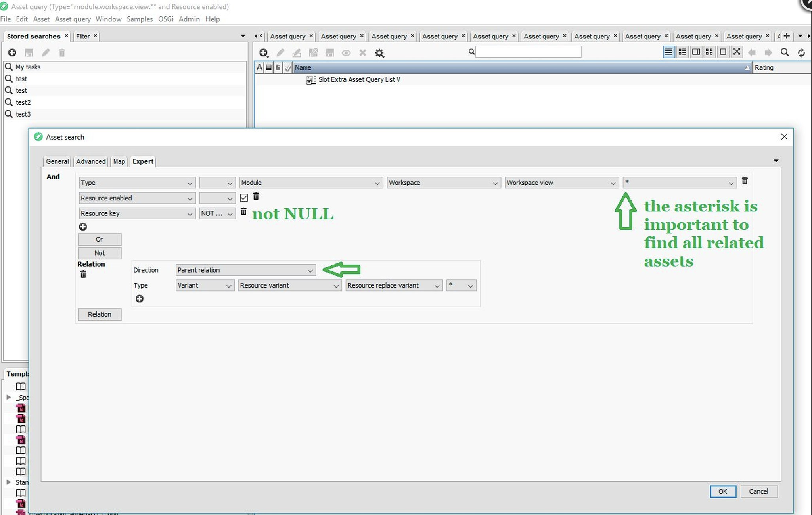Image resolution: width=812 pixels, height=515 pixels.
Task: Remove the Relation block via its trash icon
Action: tap(83, 274)
